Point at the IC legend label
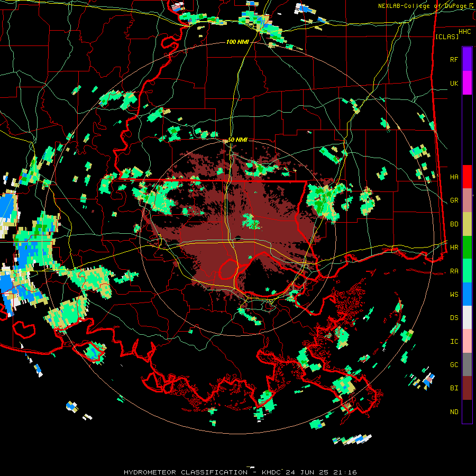 [x=454, y=342]
